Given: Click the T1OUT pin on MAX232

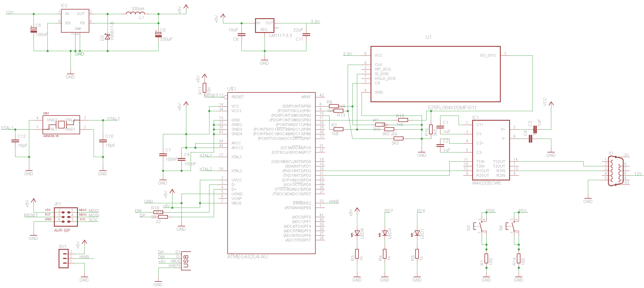Looking at the screenshot, I should (x=499, y=161).
